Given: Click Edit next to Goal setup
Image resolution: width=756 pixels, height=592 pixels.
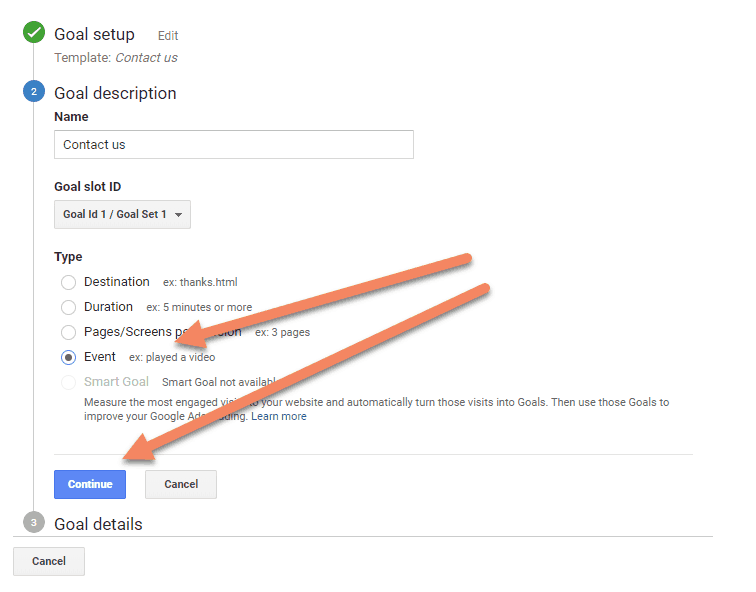Looking at the screenshot, I should click(x=168, y=36).
